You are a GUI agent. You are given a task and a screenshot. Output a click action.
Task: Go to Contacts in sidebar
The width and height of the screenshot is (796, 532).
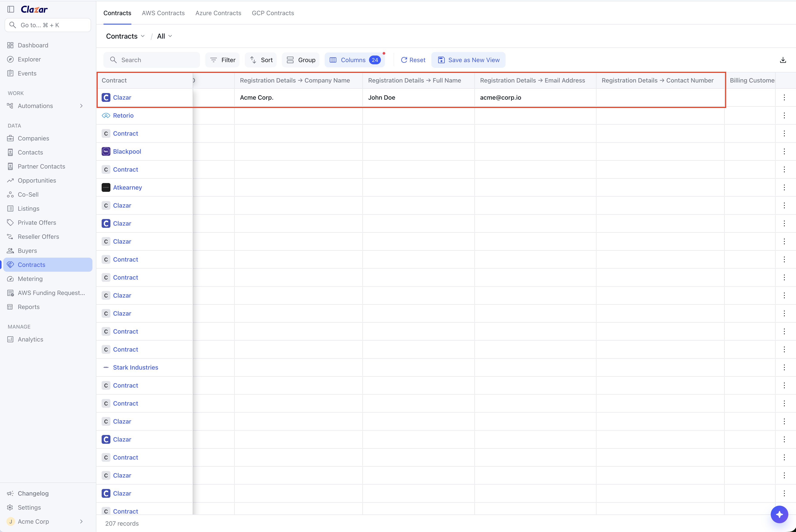pos(30,152)
